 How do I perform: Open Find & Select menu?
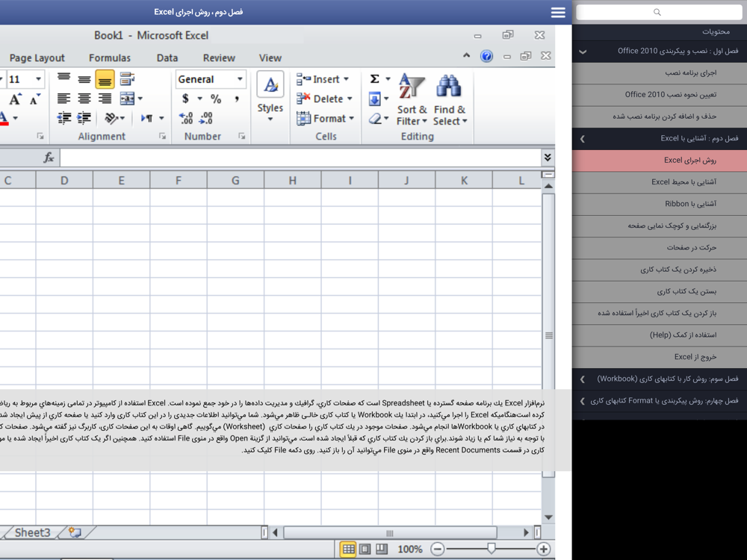pyautogui.click(x=450, y=99)
